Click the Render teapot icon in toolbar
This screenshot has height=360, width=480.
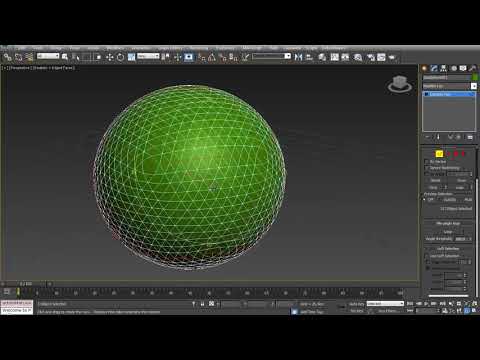pos(392,57)
